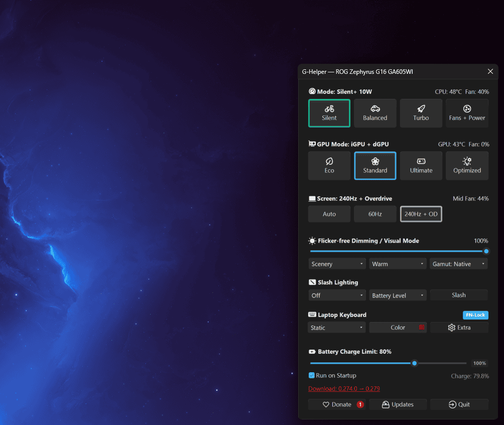504x425 pixels.
Task: Close the G-Helper window
Action: tap(490, 71)
